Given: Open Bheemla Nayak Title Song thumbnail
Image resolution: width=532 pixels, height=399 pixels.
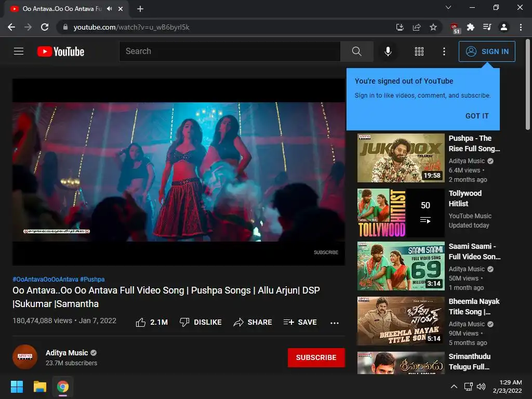Looking at the screenshot, I should click(401, 321).
